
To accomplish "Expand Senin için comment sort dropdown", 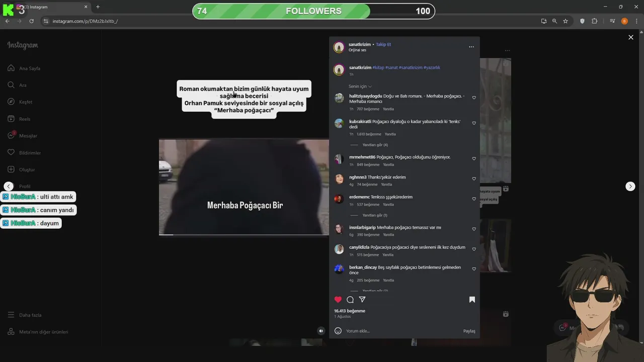I will [x=360, y=86].
